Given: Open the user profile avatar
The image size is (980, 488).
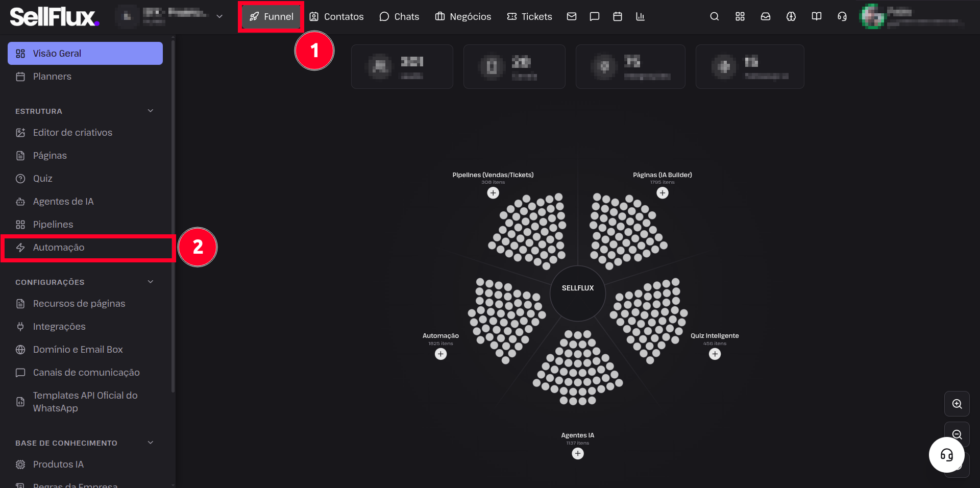Looking at the screenshot, I should (x=872, y=17).
